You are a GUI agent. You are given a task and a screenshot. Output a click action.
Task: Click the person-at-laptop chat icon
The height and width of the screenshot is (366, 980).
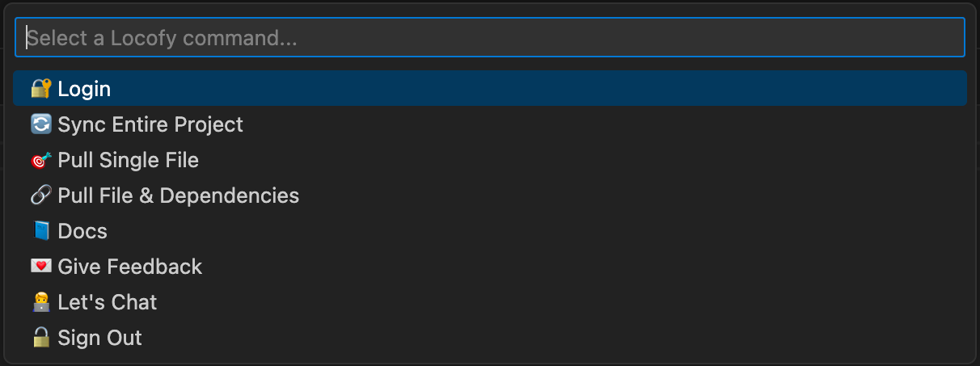click(x=41, y=302)
